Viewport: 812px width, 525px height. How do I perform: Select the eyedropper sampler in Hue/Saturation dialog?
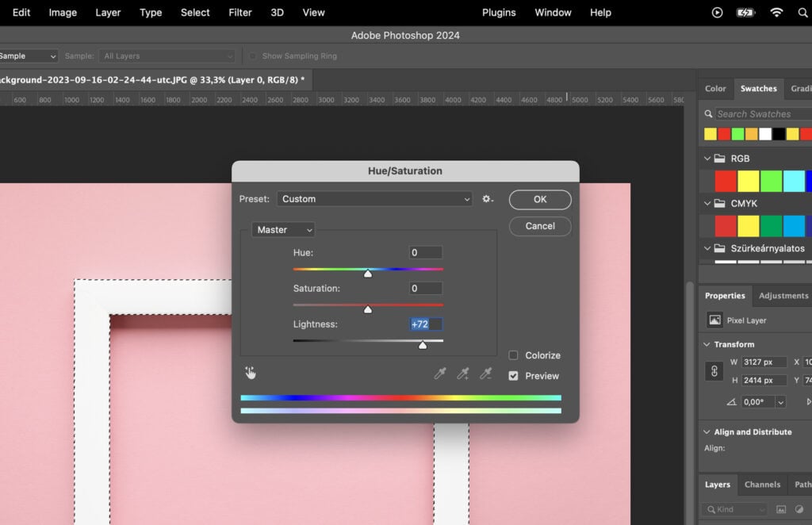pyautogui.click(x=440, y=374)
